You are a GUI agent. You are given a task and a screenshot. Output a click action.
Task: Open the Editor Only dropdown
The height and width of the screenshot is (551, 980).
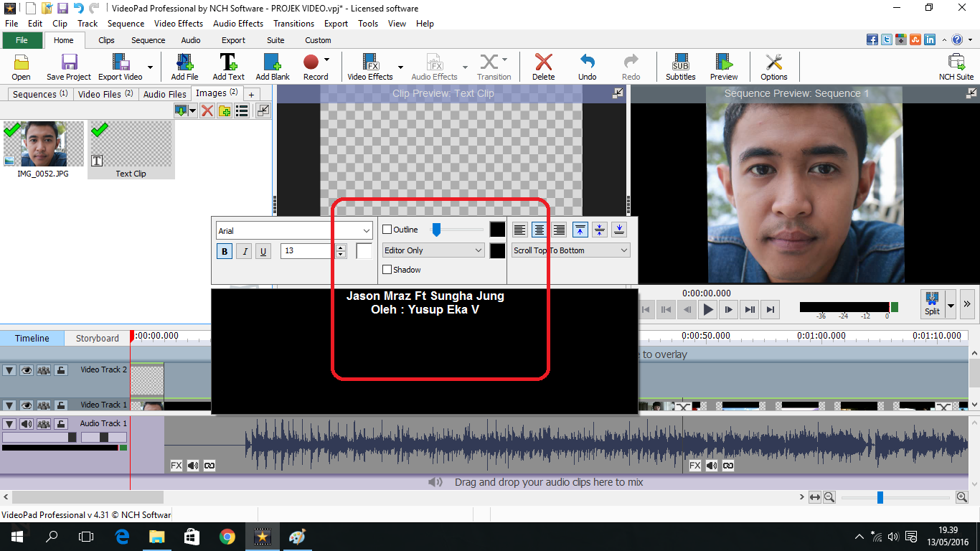(433, 250)
